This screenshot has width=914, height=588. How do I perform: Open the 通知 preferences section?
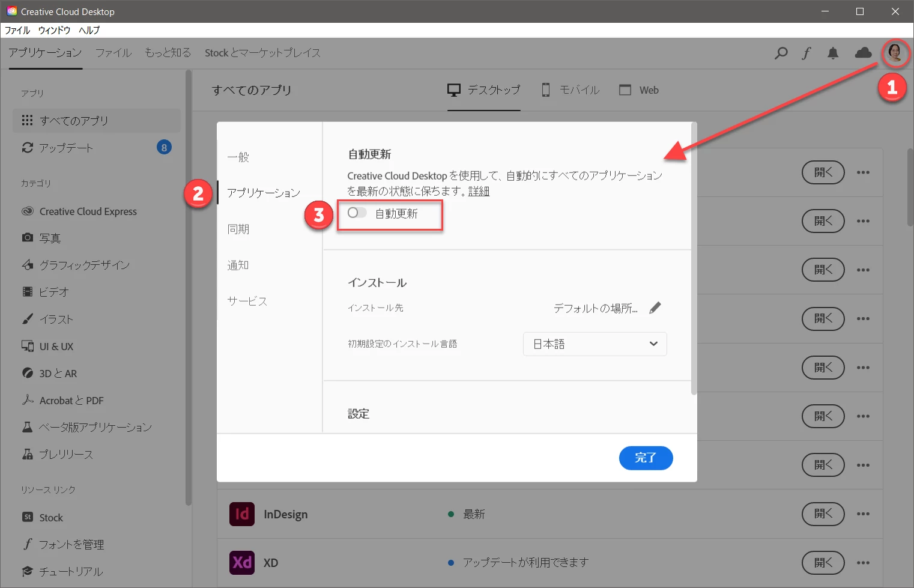coord(238,265)
